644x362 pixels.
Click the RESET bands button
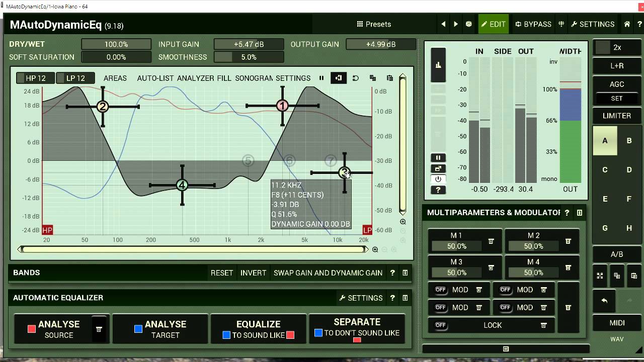click(x=222, y=273)
